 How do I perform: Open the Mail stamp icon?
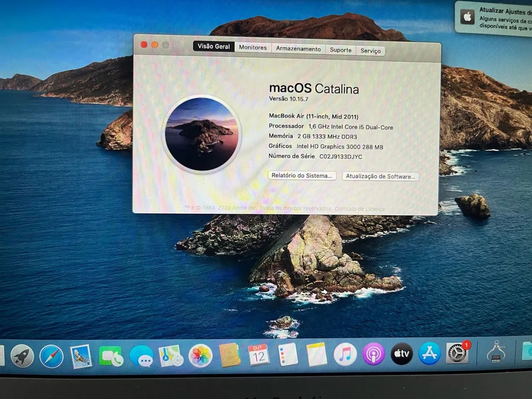81,357
